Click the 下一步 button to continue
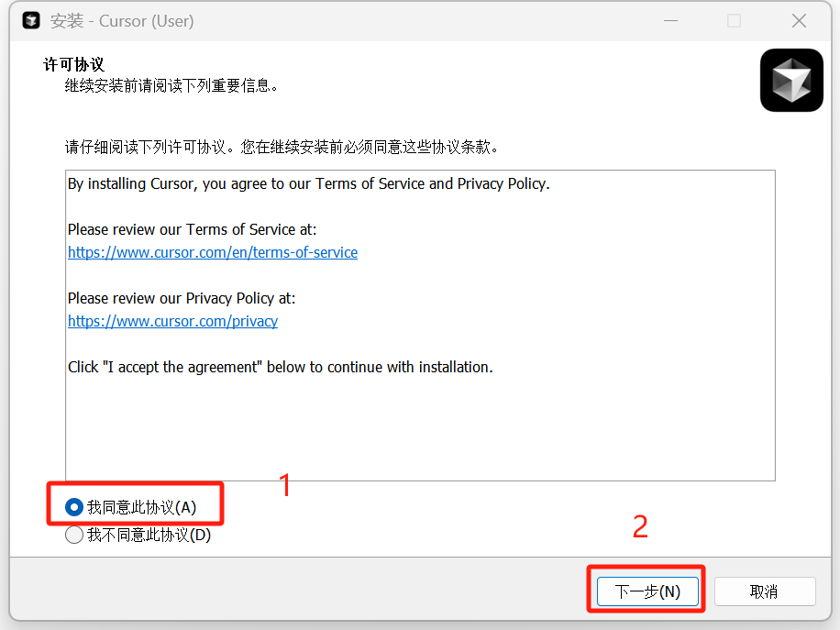840x630 pixels. (x=646, y=591)
